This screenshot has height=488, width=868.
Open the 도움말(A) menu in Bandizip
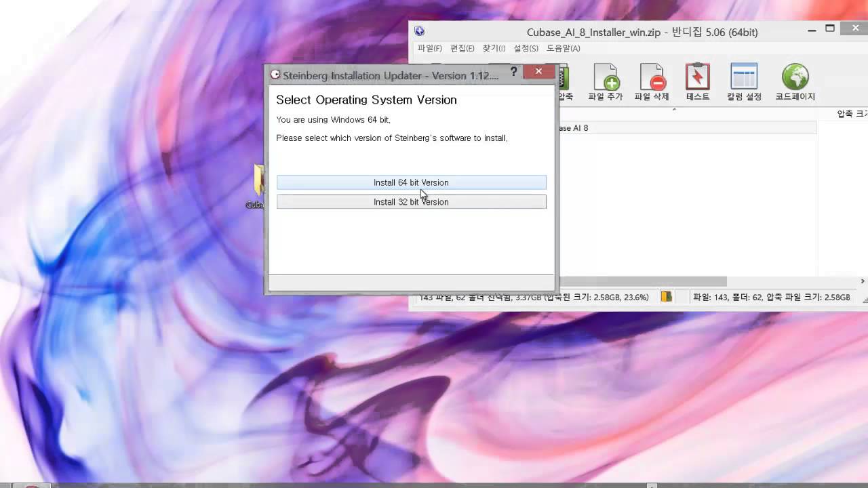564,48
